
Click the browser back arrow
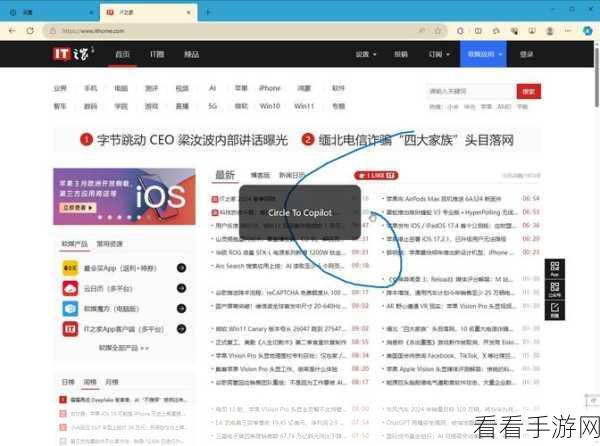pos(12,31)
